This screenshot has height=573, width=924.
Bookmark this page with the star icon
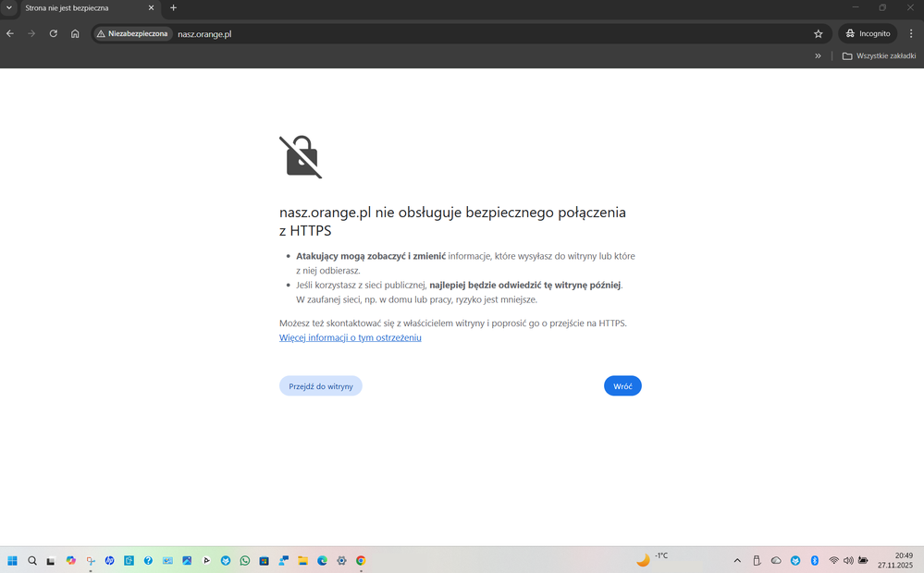tap(818, 33)
